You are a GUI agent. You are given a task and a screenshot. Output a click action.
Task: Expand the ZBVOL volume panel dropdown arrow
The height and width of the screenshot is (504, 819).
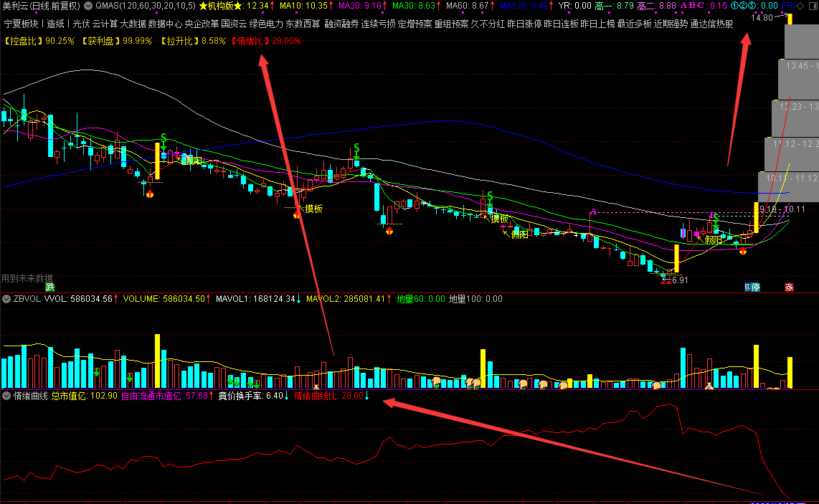coord(6,299)
